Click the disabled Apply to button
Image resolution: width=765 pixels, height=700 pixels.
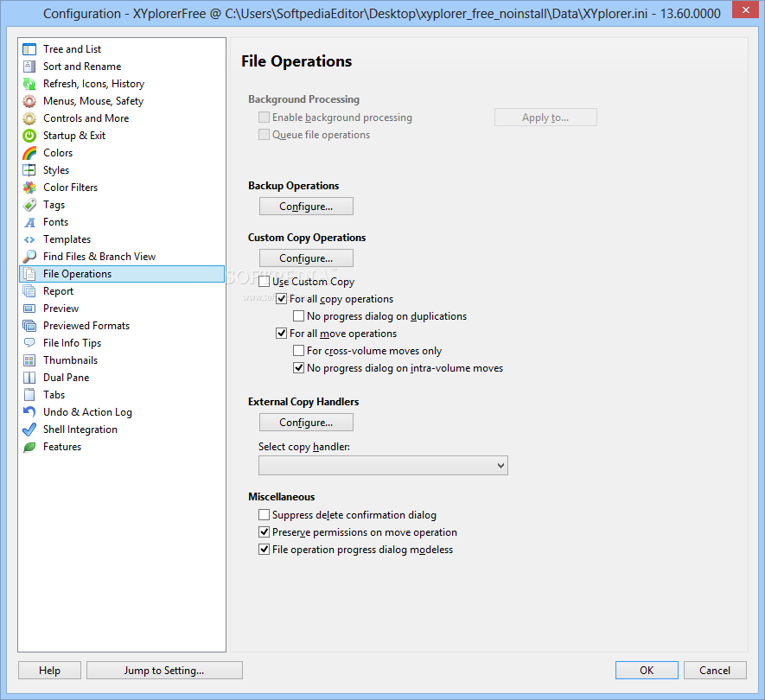(545, 118)
